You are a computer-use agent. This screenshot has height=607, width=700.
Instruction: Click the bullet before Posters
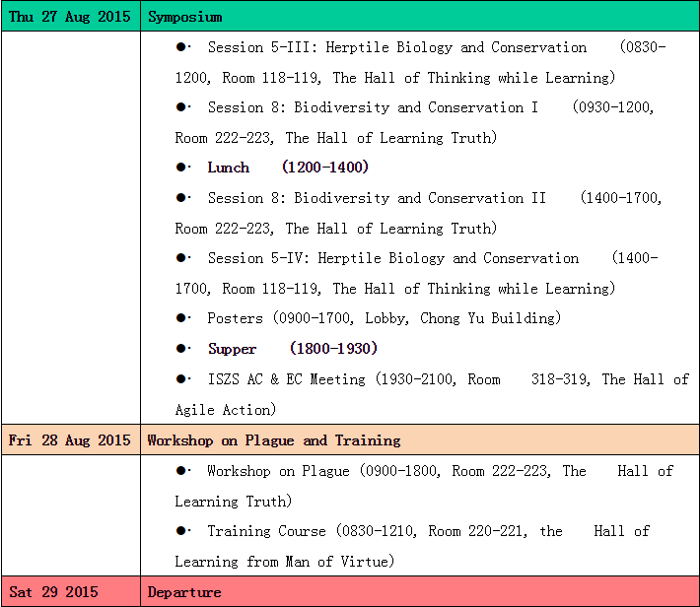[181, 318]
